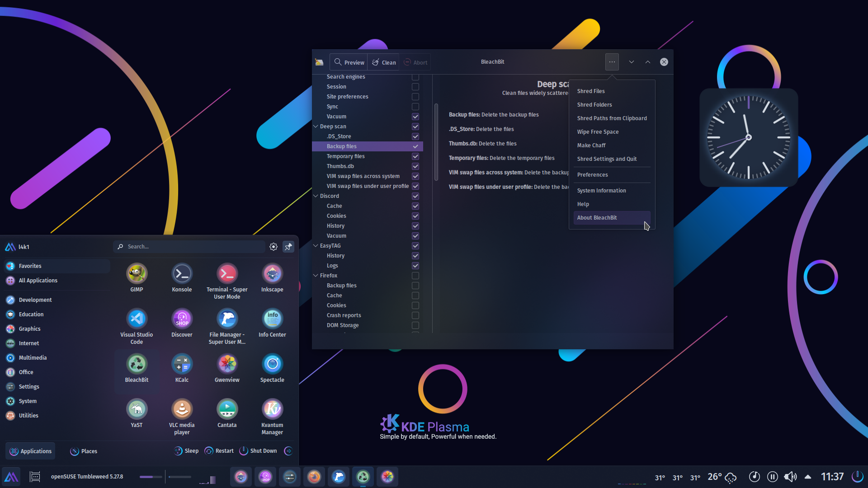Viewport: 868px width, 488px height.
Task: Click the Clean button in BleachBit
Action: pos(383,62)
